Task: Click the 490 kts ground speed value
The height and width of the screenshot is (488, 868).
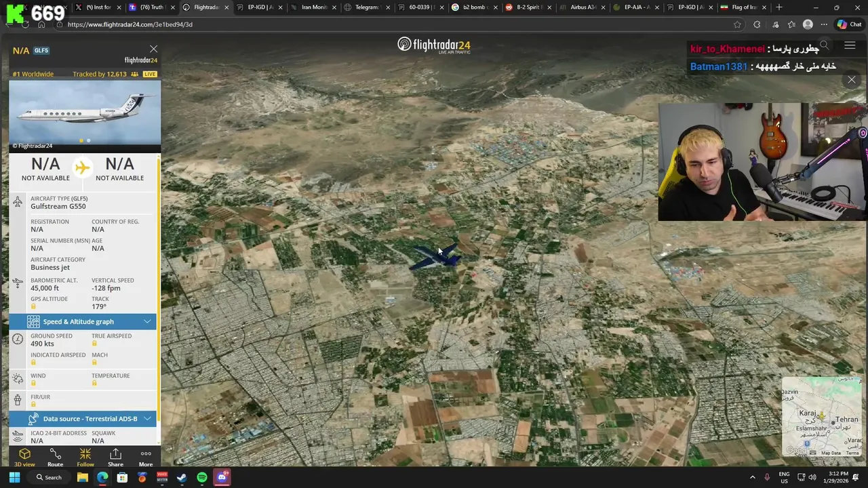Action: [42, 344]
